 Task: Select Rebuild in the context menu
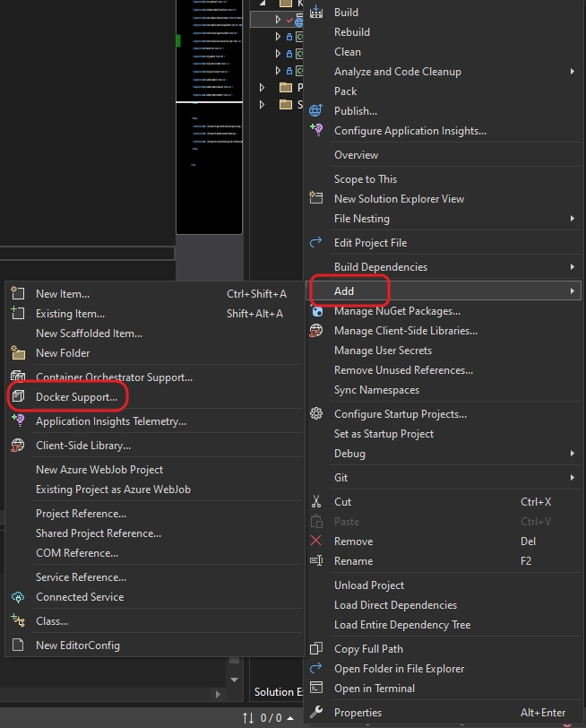click(x=352, y=32)
